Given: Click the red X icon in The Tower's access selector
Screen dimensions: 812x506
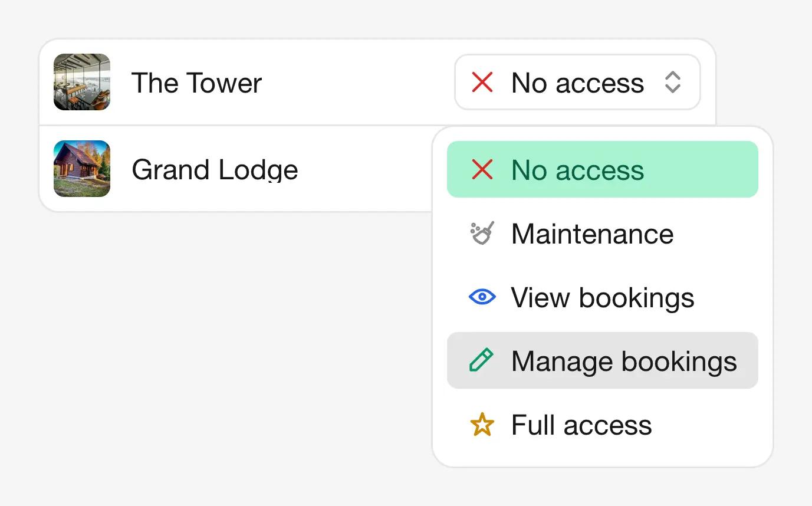Looking at the screenshot, I should coord(482,83).
